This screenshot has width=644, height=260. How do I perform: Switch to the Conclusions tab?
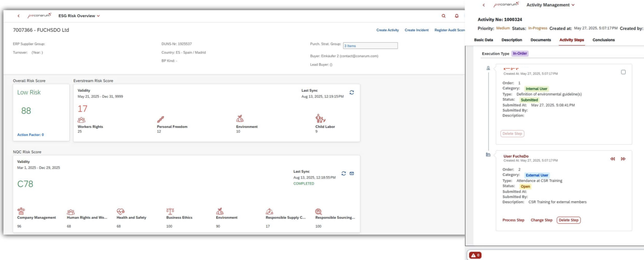point(604,40)
